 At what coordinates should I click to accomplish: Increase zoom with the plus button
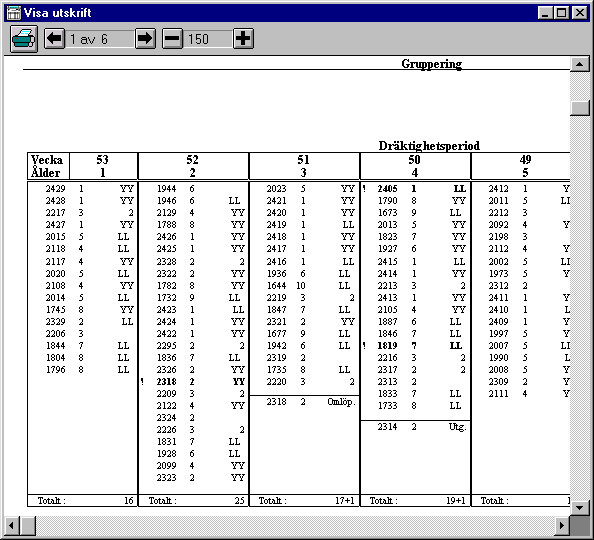[243, 39]
